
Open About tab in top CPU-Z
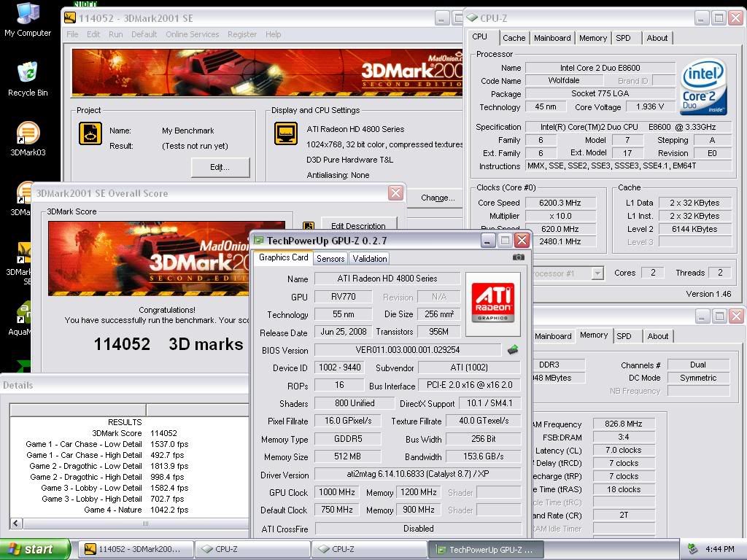tap(657, 38)
